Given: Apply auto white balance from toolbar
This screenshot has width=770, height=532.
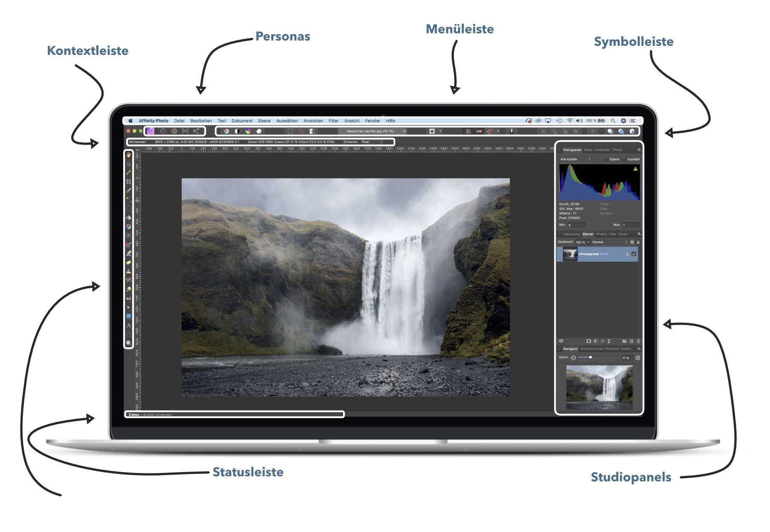Looking at the screenshot, I should [x=259, y=131].
